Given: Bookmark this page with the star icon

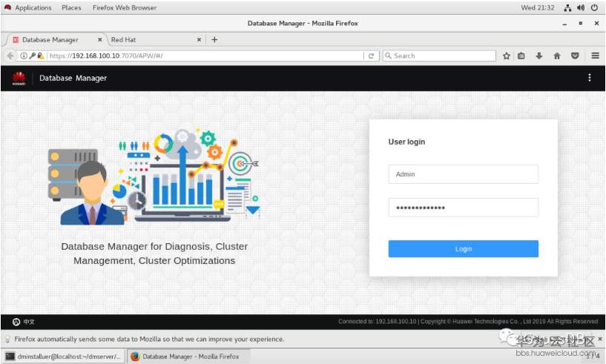Looking at the screenshot, I should 507,56.
